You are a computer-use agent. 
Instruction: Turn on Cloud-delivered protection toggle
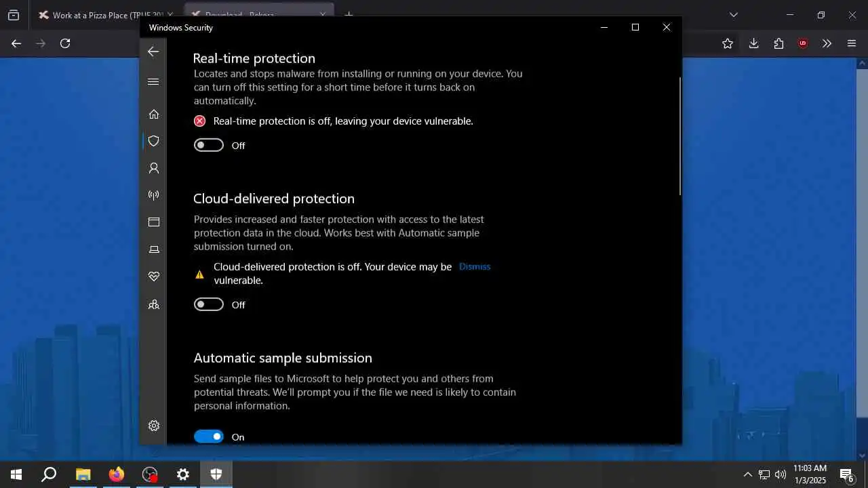pyautogui.click(x=209, y=304)
